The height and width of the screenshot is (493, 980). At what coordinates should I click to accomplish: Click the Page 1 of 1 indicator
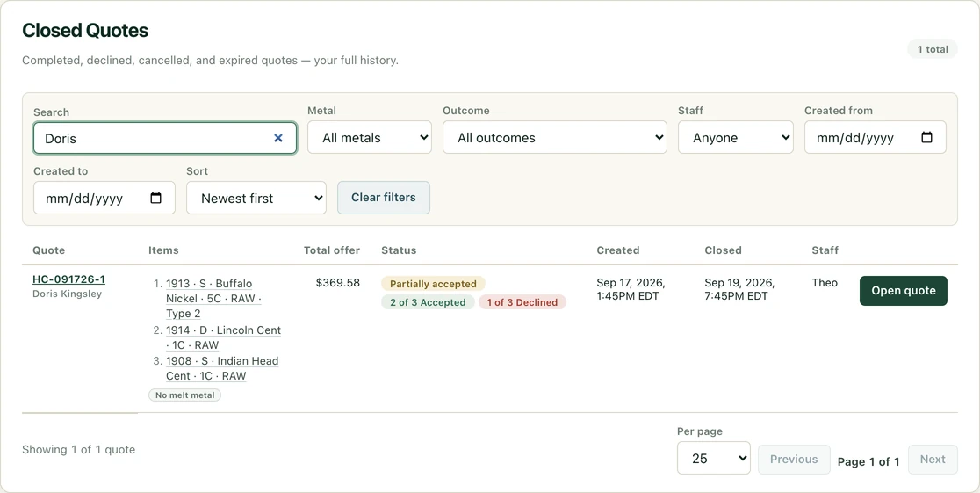click(868, 461)
